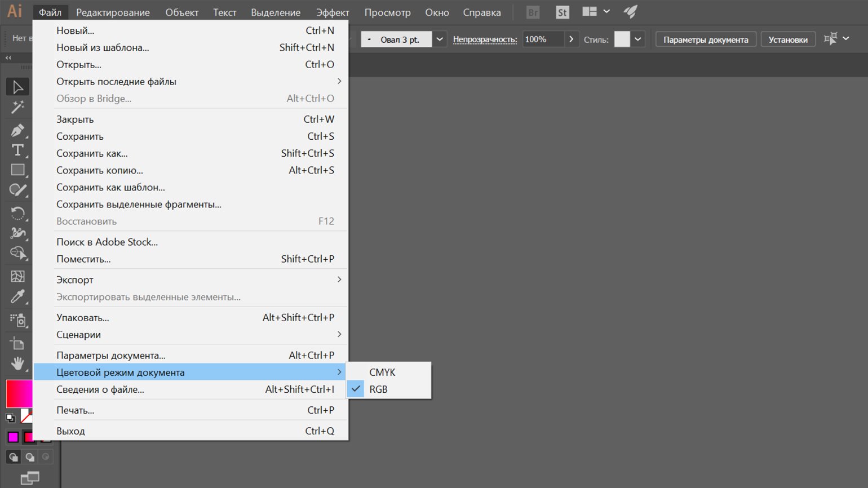Click the red-magenta gradient fill swatch
The width and height of the screenshot is (868, 488).
[x=19, y=393]
